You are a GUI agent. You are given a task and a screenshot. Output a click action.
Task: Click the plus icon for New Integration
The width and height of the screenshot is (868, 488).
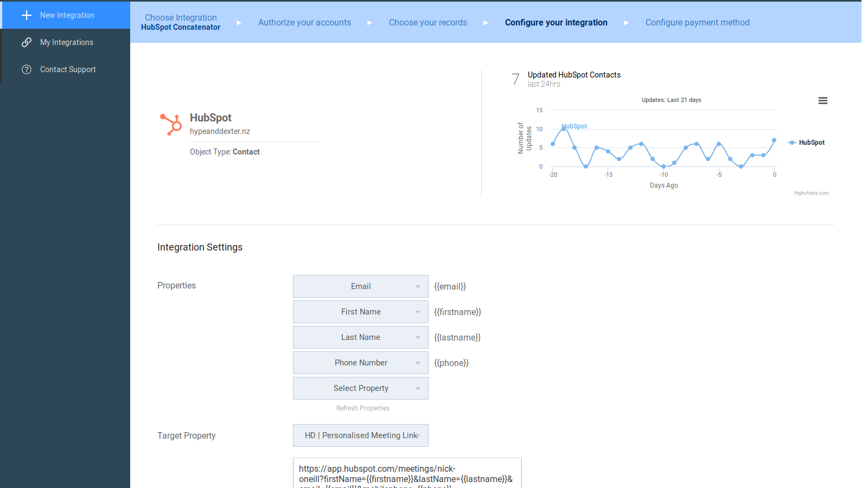pos(26,15)
